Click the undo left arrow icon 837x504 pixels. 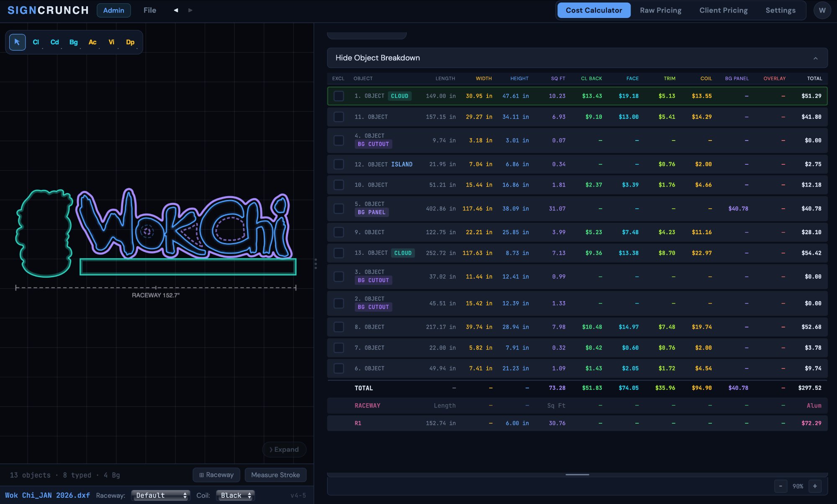[176, 10]
